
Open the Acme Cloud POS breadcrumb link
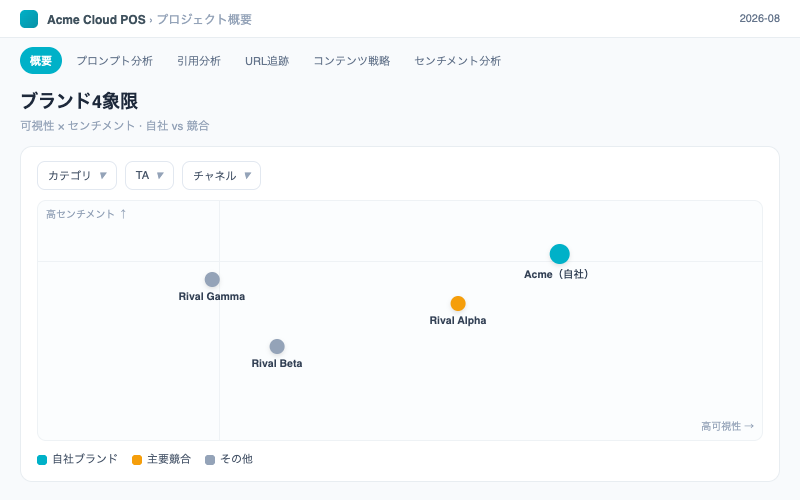96,19
